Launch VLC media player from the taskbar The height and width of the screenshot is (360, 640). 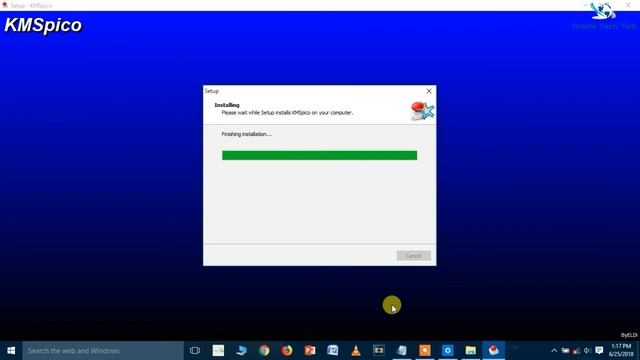click(356, 351)
